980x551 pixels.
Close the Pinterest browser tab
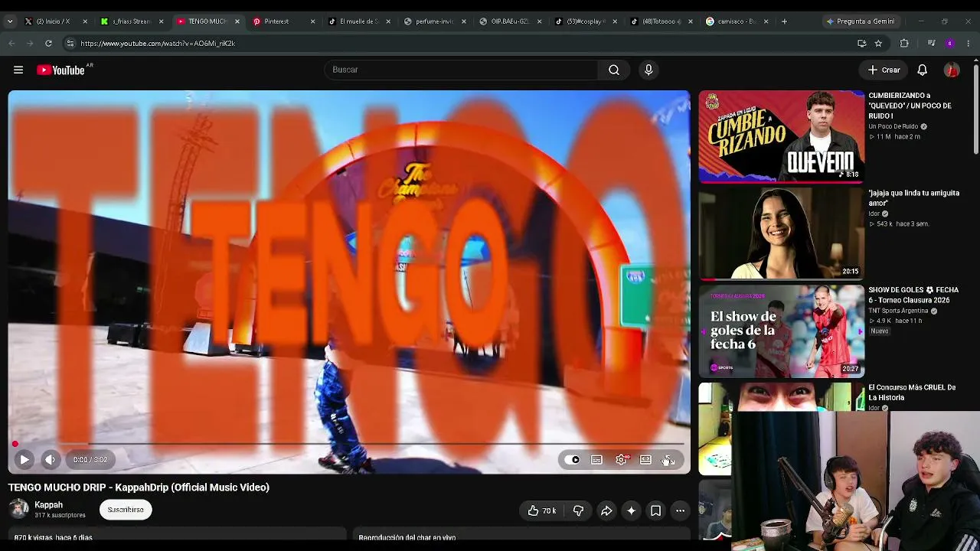(312, 21)
